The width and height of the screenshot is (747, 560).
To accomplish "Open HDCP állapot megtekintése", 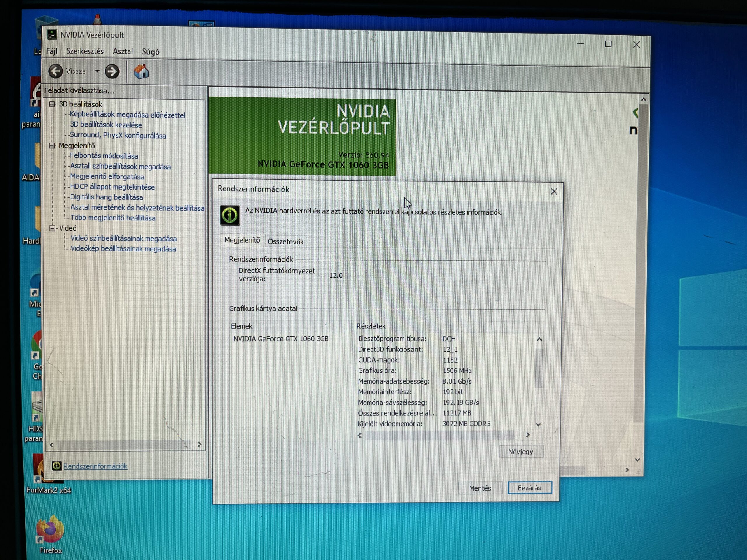I will tap(112, 187).
